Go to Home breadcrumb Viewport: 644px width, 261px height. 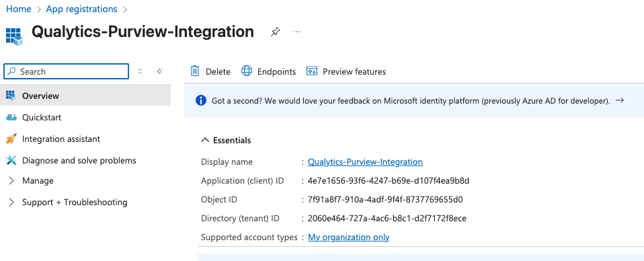click(x=18, y=9)
